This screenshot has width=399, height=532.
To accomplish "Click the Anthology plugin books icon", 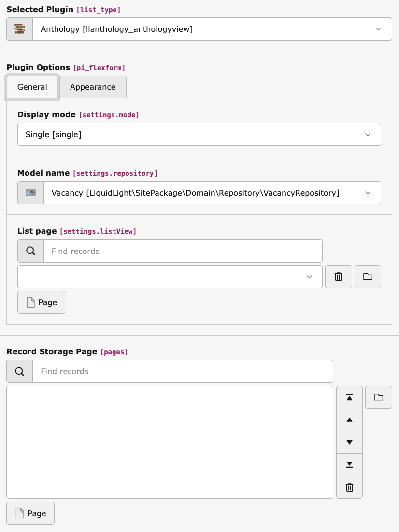I will (x=19, y=28).
